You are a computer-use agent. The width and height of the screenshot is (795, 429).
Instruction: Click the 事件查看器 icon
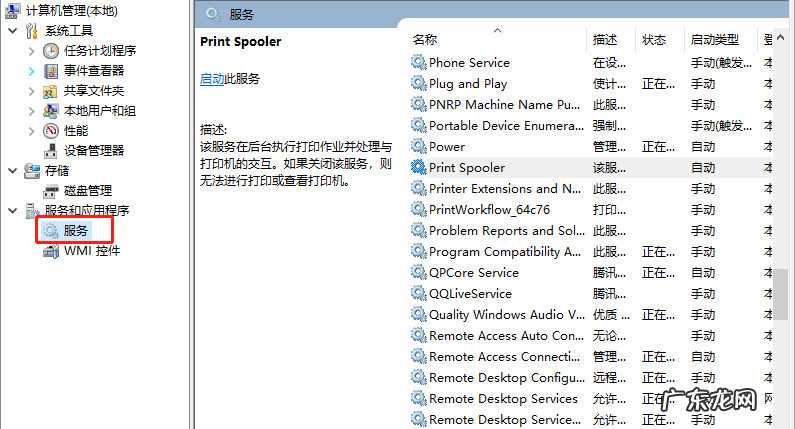[x=51, y=70]
